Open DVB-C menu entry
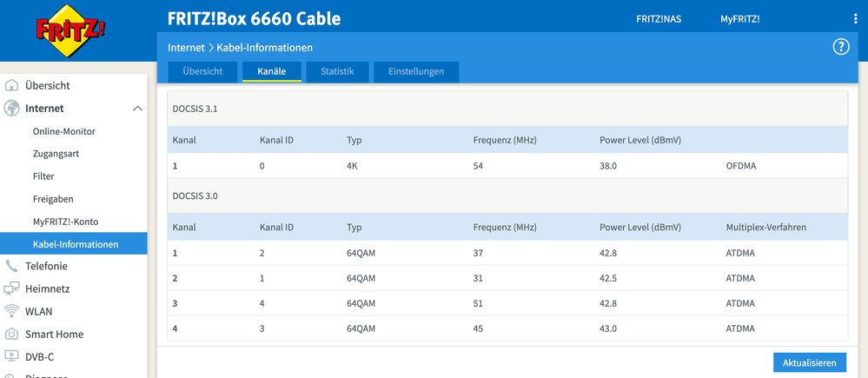The height and width of the screenshot is (378, 868). 39,357
